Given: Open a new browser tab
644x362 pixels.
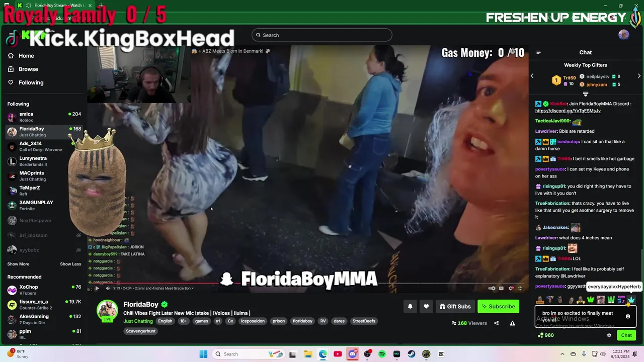Looking at the screenshot, I should pos(101,5).
